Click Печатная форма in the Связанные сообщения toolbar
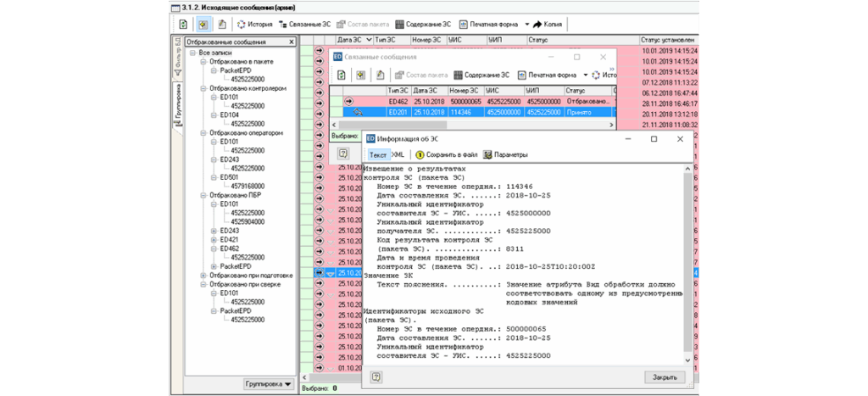Screen dimensions: 868x396 [x=548, y=75]
